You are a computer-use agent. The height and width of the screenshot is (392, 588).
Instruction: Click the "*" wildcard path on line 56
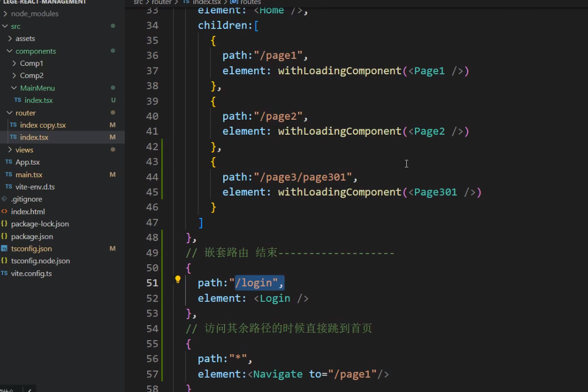click(238, 359)
